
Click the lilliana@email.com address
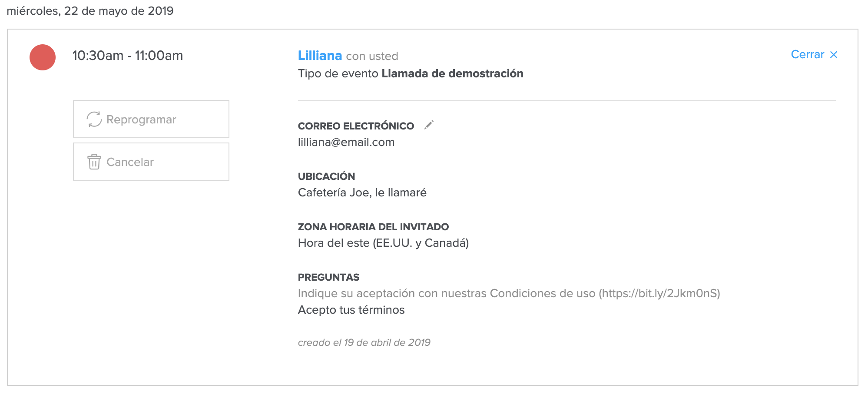[346, 142]
